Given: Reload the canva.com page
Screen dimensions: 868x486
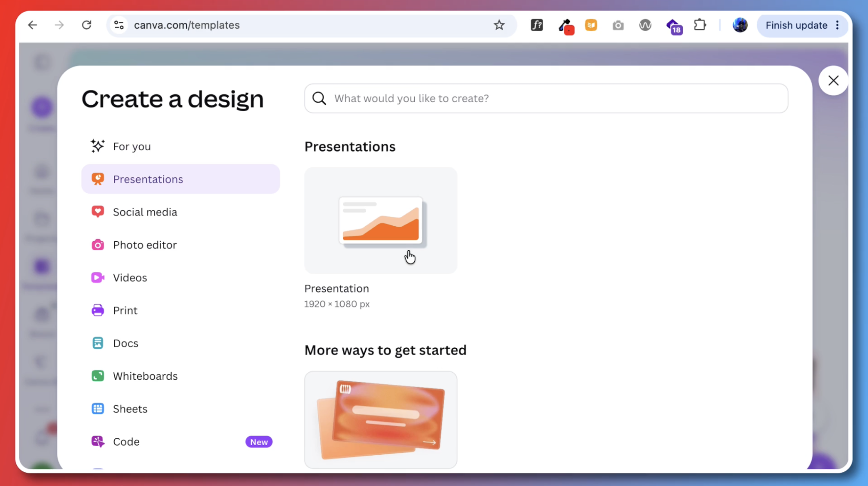Looking at the screenshot, I should coord(87,25).
